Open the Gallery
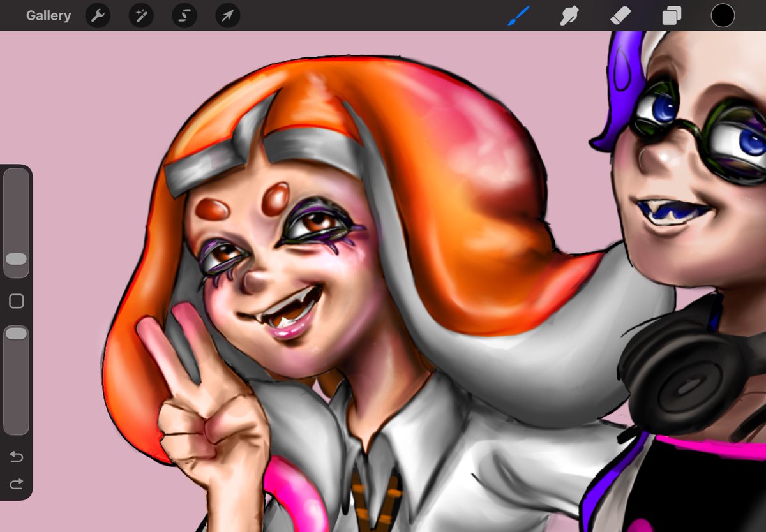This screenshot has height=532, width=766. (49, 16)
